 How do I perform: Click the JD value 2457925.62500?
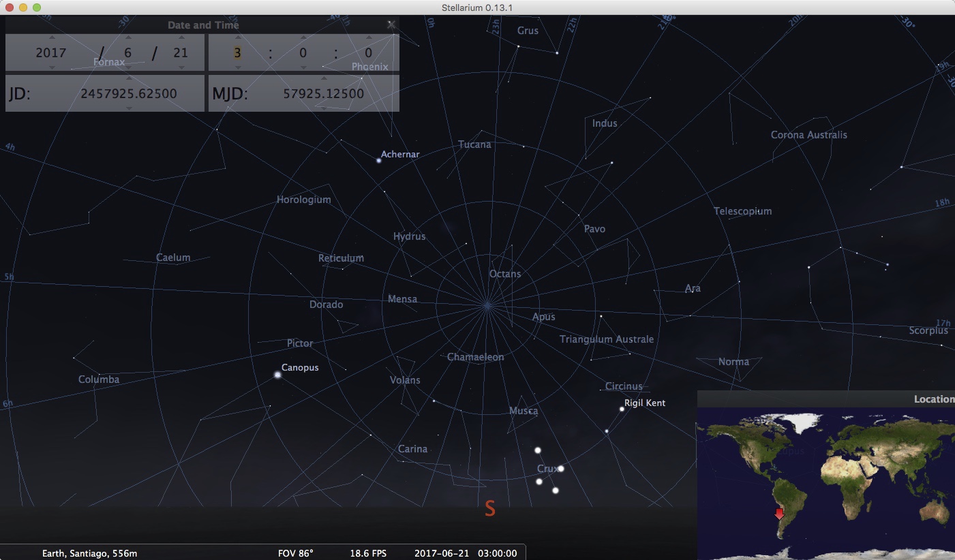(129, 93)
